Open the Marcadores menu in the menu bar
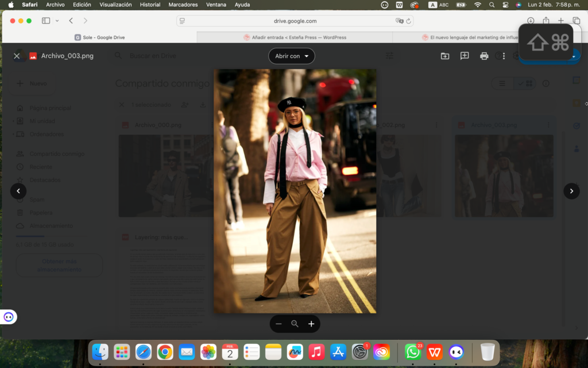The width and height of the screenshot is (588, 368). 183,5
